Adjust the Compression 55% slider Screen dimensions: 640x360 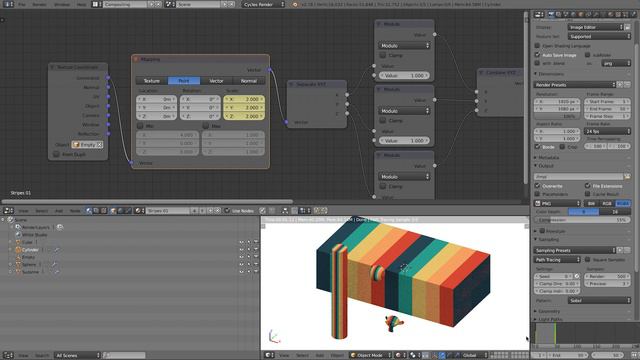[x=582, y=220]
